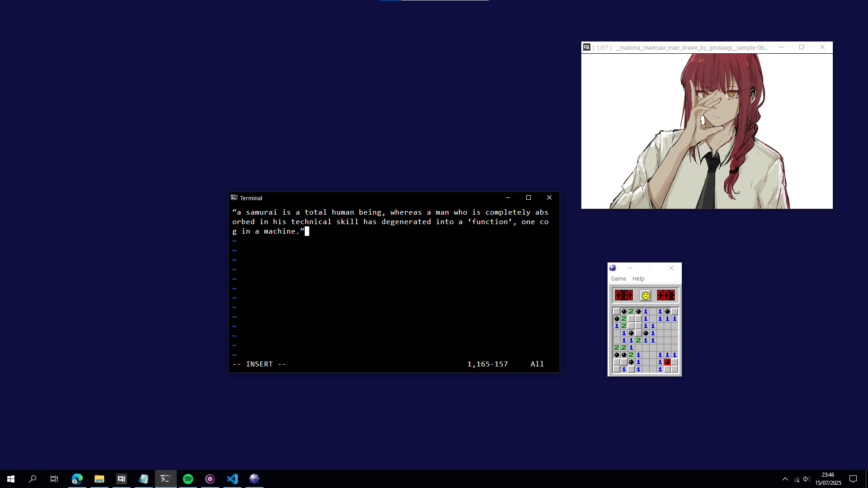Close the Minesweeper window
868x488 pixels.
671,268
